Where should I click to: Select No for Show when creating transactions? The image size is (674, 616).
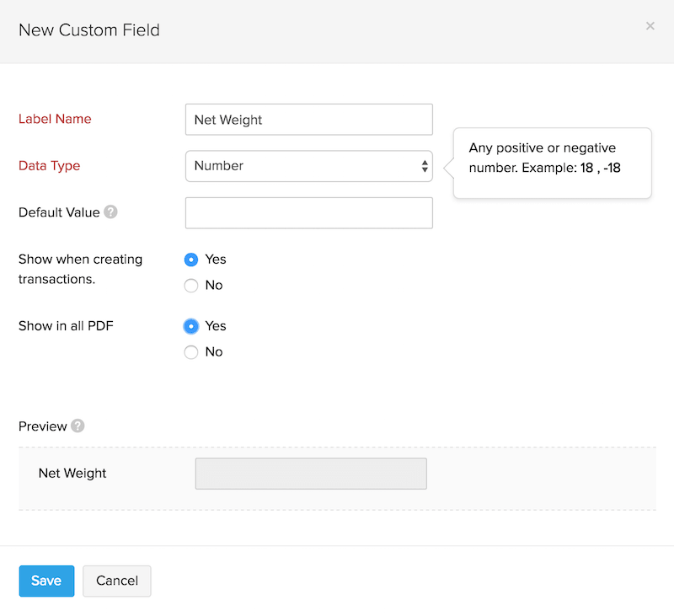click(191, 286)
